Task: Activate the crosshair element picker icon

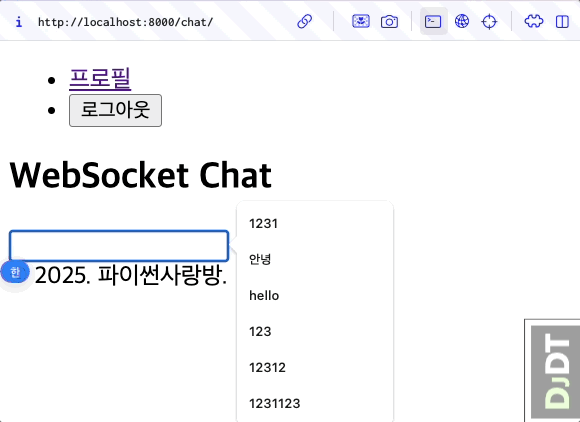Action: point(489,22)
